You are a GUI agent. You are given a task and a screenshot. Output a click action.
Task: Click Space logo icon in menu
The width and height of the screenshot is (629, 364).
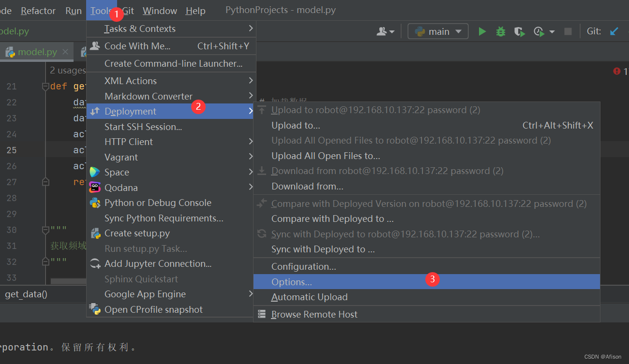point(95,172)
